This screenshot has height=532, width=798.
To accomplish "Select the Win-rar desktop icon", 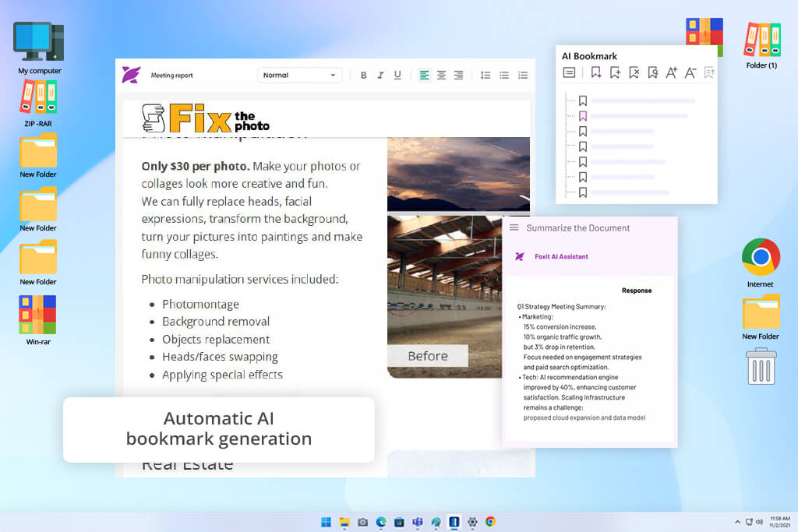I will 38,320.
